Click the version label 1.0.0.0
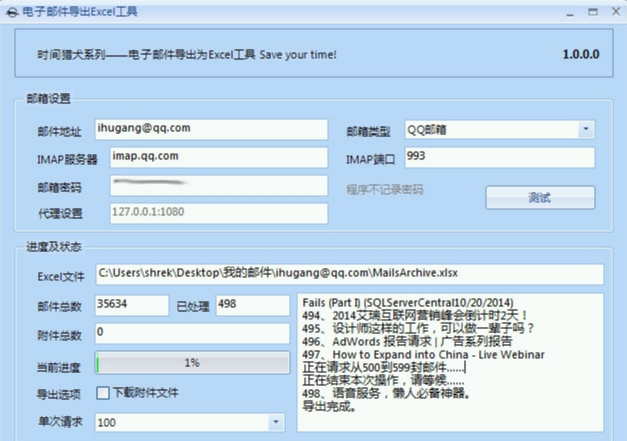The height and width of the screenshot is (441, 627). pos(581,54)
